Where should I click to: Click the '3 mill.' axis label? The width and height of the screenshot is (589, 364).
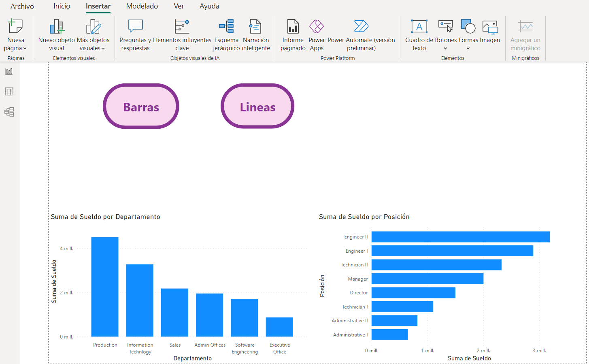point(539,351)
